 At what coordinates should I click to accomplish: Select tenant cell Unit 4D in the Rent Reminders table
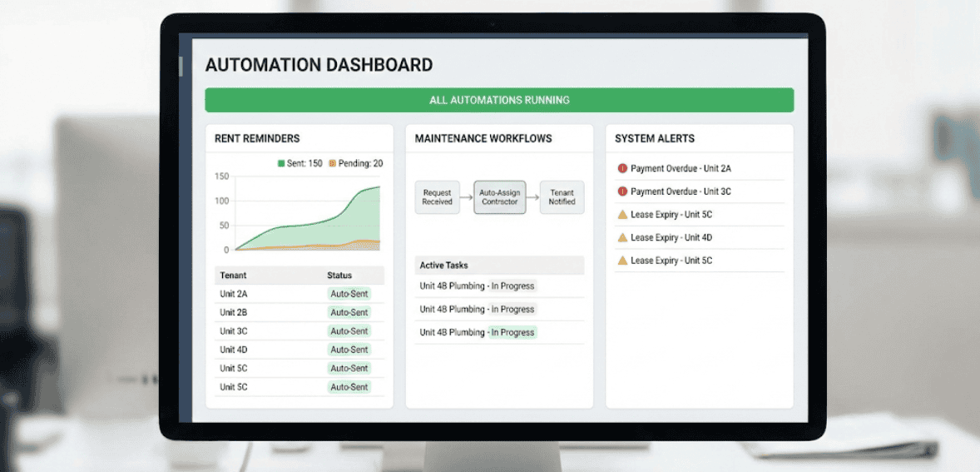click(x=234, y=350)
